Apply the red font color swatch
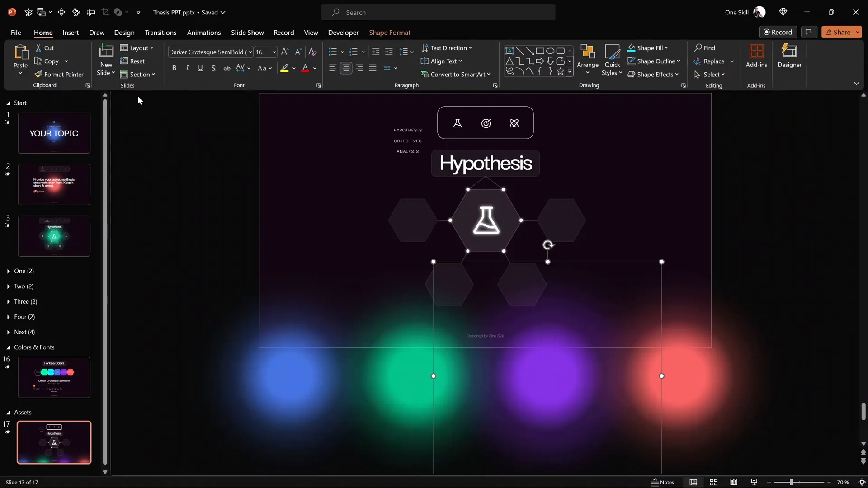The width and height of the screenshot is (868, 488). (305, 68)
